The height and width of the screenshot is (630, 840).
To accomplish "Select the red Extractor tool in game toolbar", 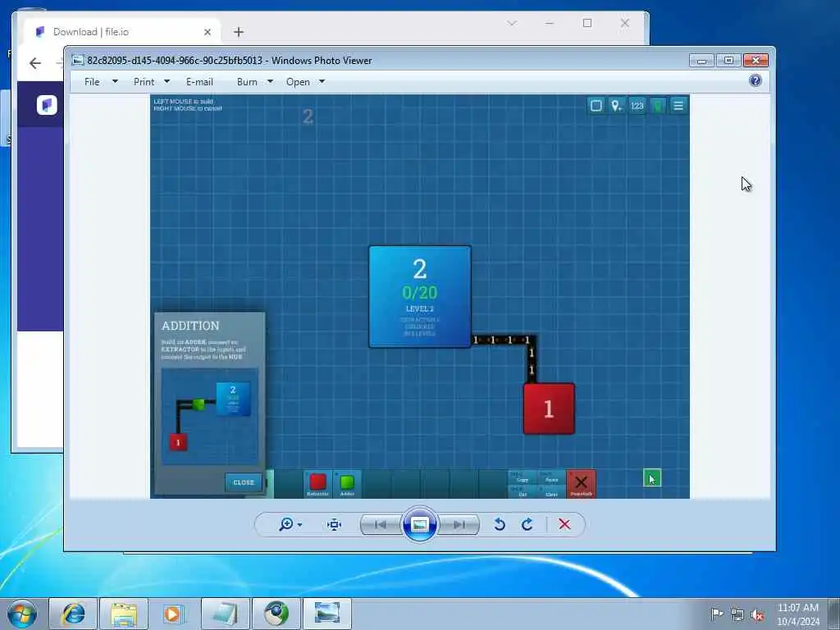I will 317,484.
